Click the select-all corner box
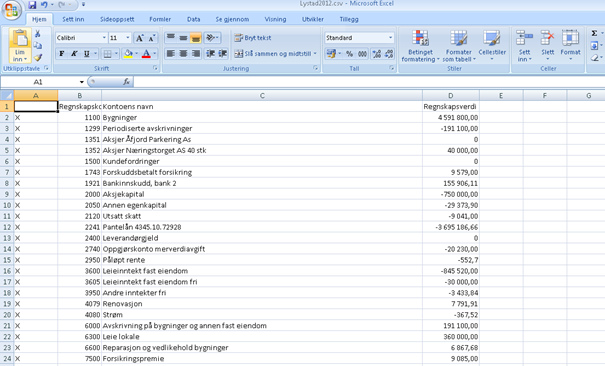This screenshot has height=366, width=605. coord(7,95)
